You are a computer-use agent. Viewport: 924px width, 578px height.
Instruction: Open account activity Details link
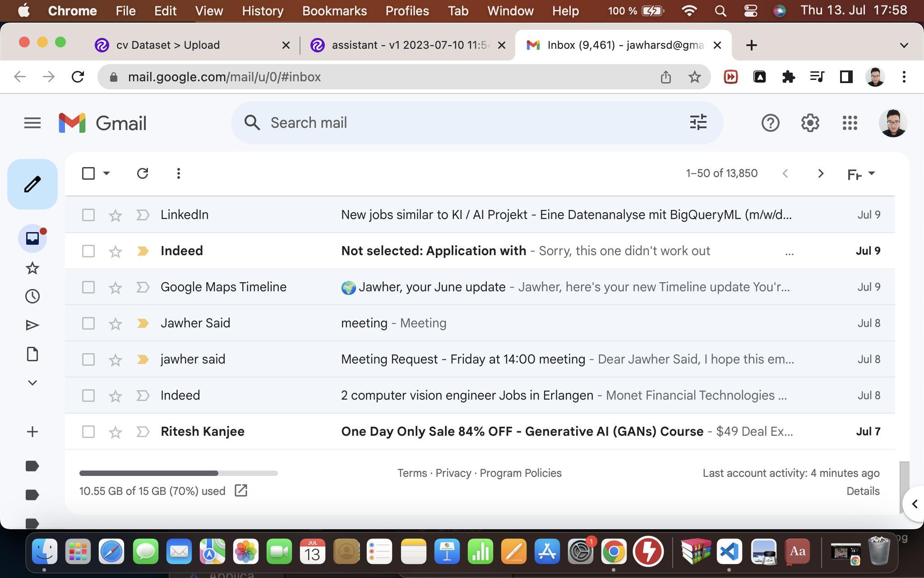(x=863, y=491)
